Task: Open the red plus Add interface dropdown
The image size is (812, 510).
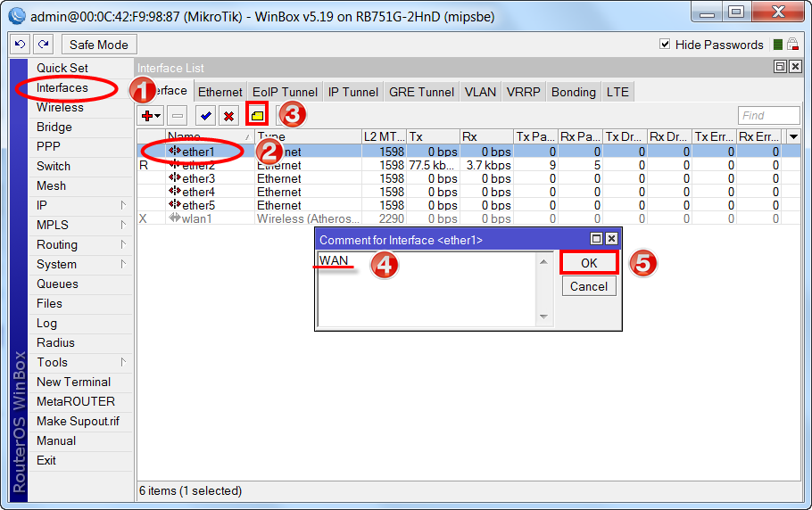Action: [151, 116]
